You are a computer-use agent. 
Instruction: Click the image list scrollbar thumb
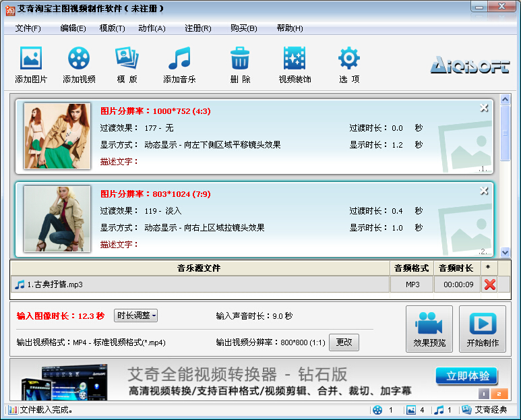tap(505, 133)
